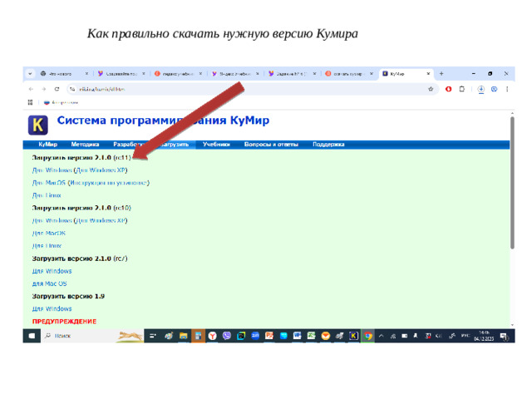Download version 1.9 Для Windows link

[x=52, y=308]
